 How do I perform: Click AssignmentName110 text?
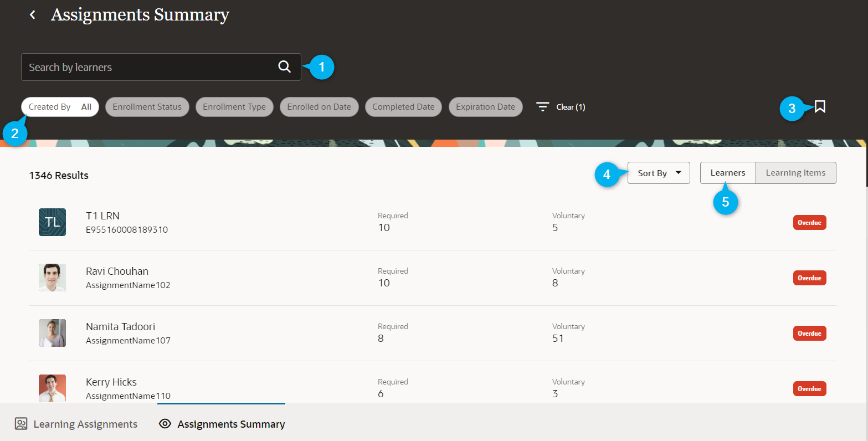pos(128,396)
